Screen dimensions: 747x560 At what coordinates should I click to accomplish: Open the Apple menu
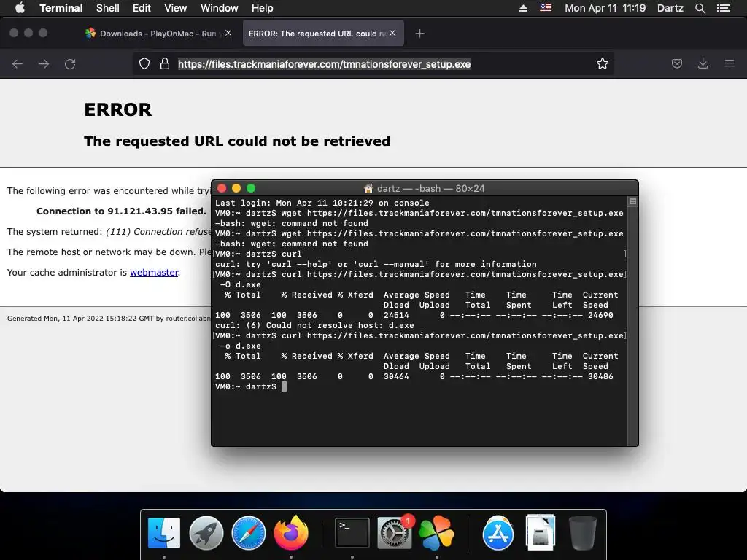click(x=20, y=8)
